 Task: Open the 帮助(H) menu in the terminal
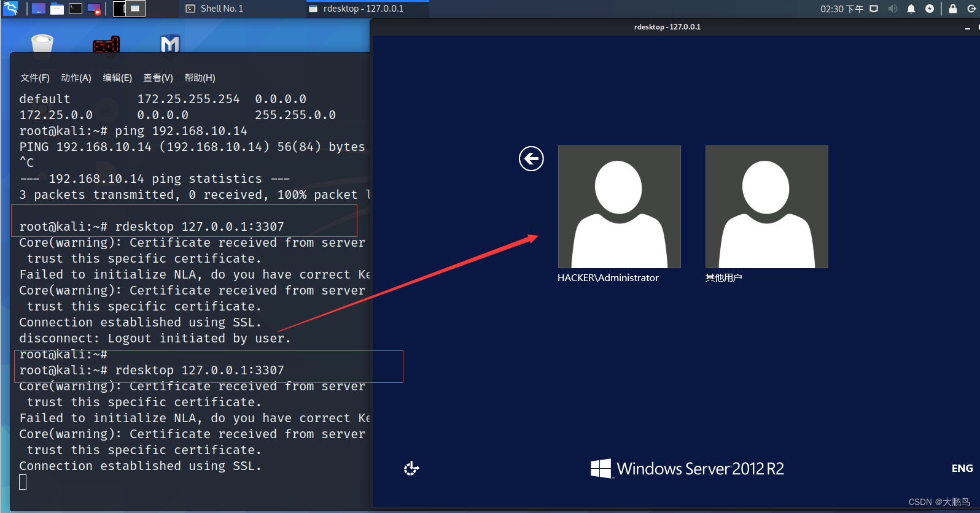tap(200, 78)
